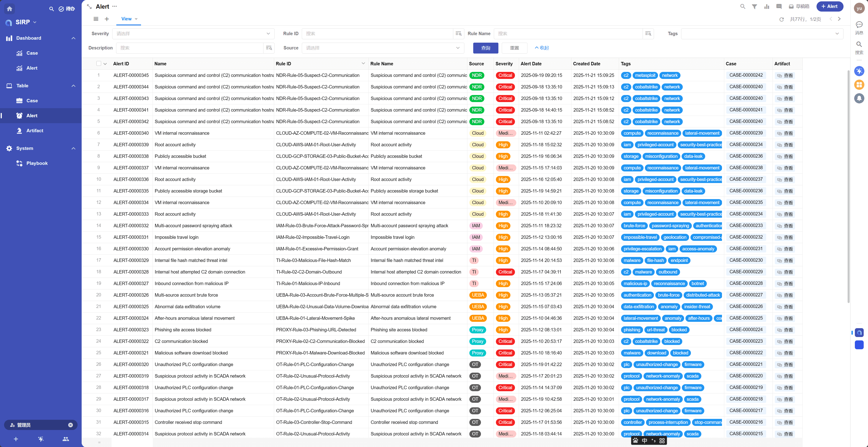Screen dimensions: 868x447
Task: Go to next page arrow
Action: point(839,19)
